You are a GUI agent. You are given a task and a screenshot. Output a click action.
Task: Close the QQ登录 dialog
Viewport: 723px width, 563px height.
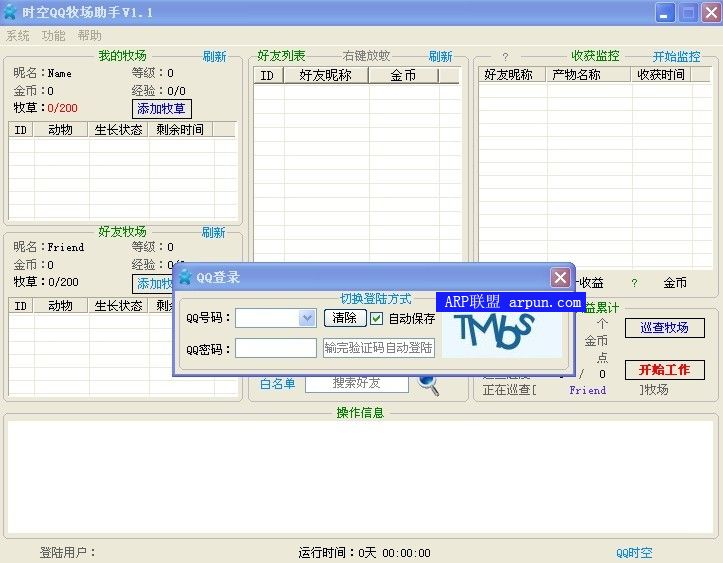560,278
